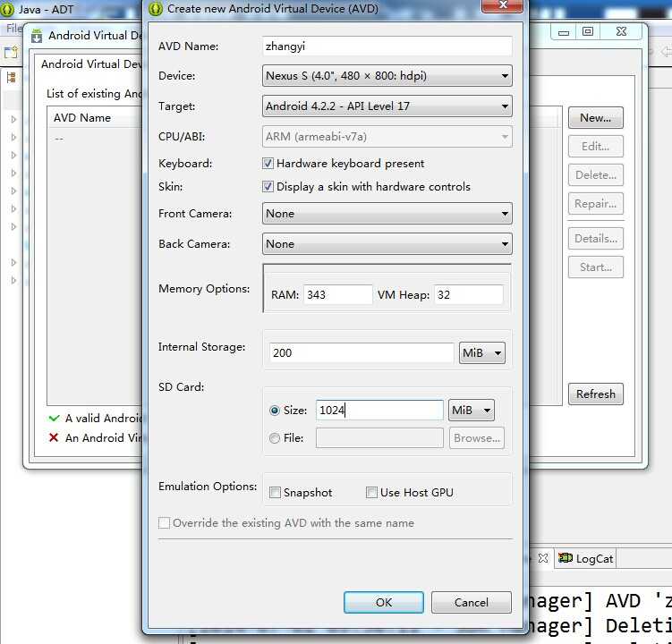Open the Internal Storage MiB unit dropdown

coord(482,353)
